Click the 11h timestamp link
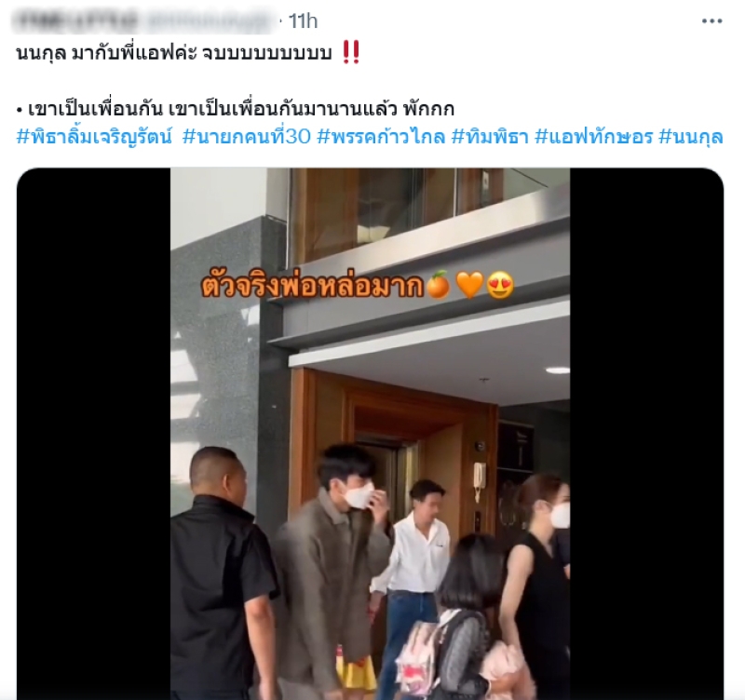Screen dimensions: 745x700 point(303,21)
